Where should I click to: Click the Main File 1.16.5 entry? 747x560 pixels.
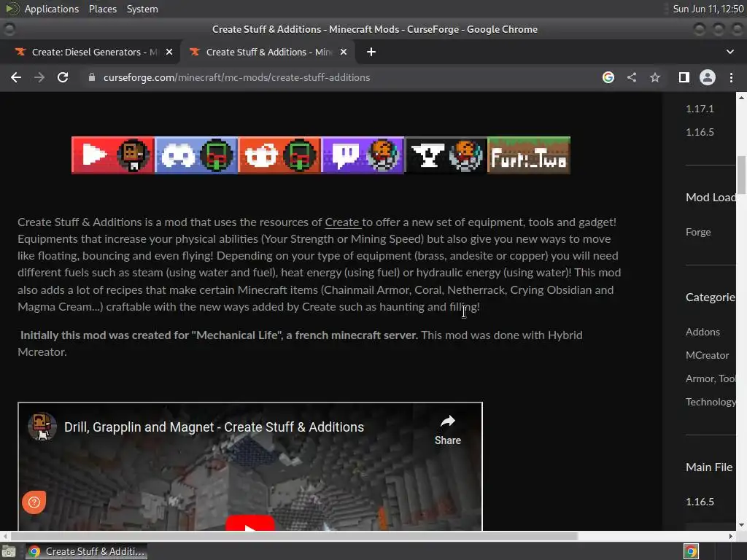(x=700, y=502)
